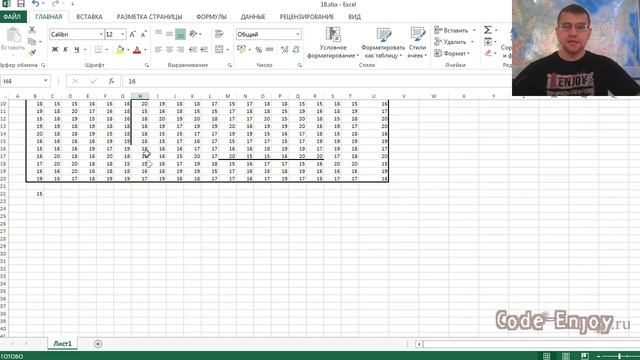Toggle Underline (Ч) formatting

click(77, 50)
